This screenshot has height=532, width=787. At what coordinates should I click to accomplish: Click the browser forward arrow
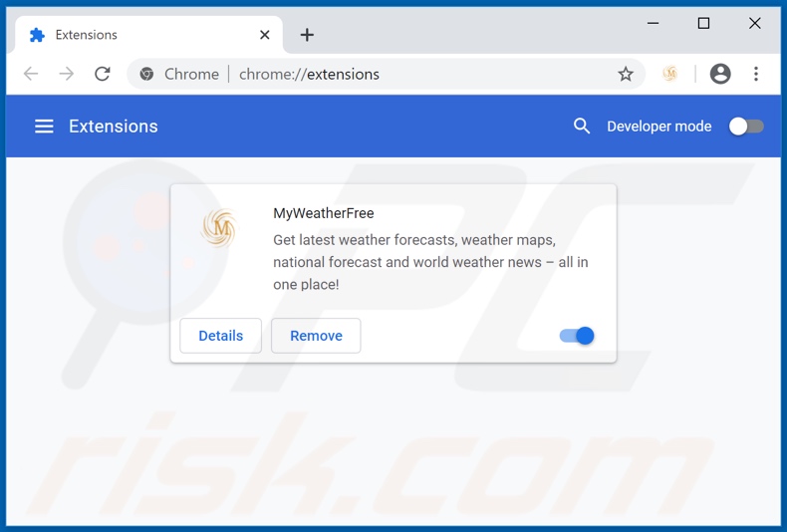click(x=67, y=74)
